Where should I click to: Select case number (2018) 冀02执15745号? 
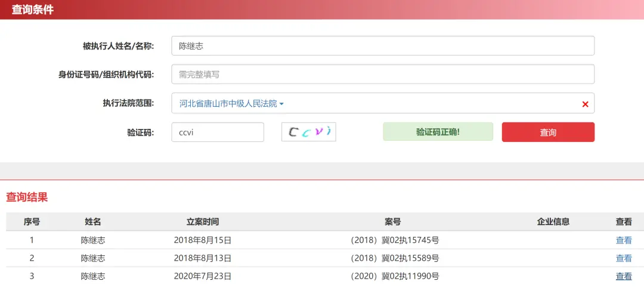tap(395, 240)
